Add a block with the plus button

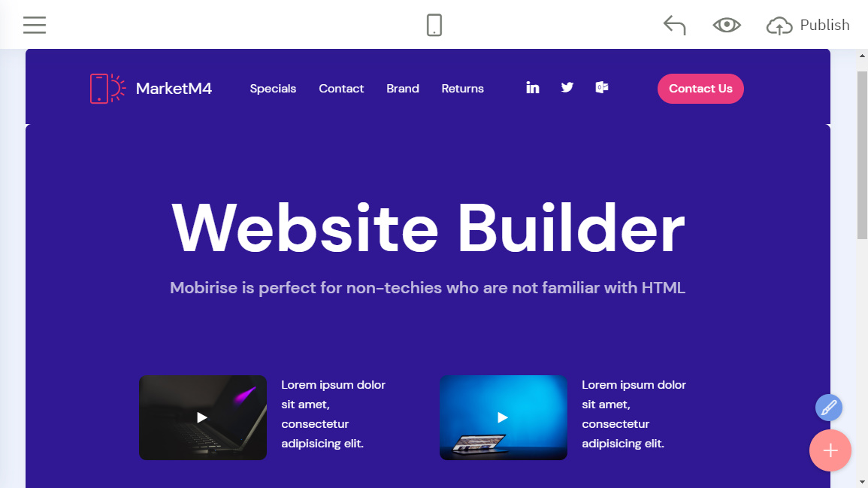(830, 450)
